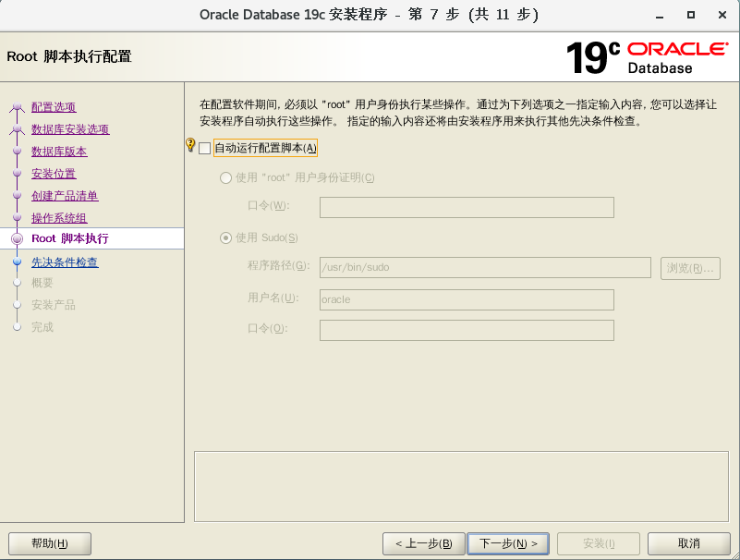Click the sudo 程序路径 input field

click(x=485, y=268)
